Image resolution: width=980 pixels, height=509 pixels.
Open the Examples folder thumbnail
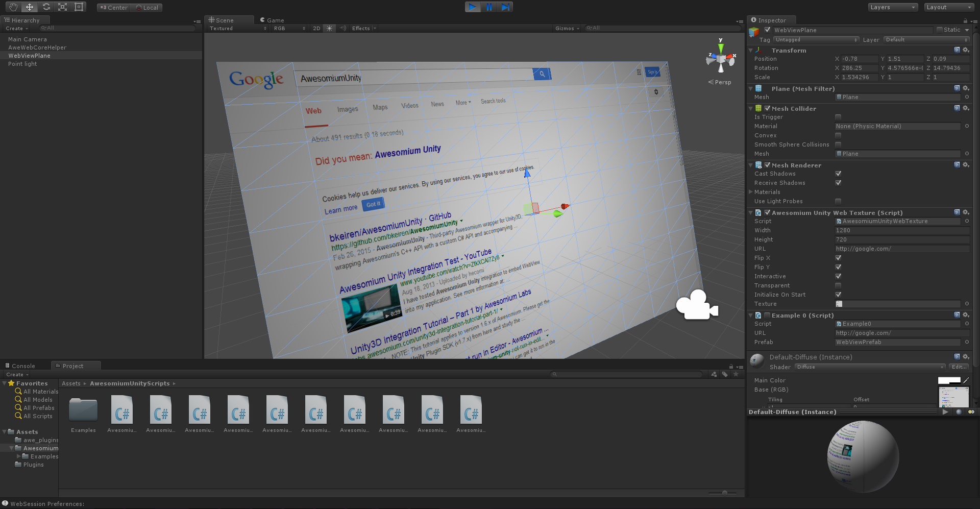point(83,410)
